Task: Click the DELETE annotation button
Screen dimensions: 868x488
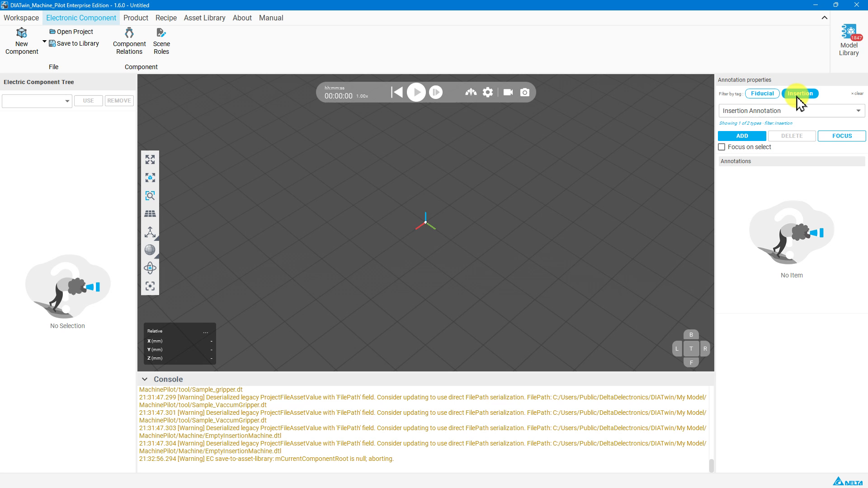Action: pyautogui.click(x=792, y=136)
